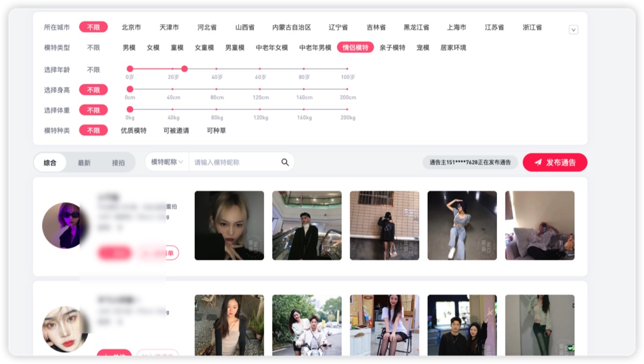The image size is (644, 364).
Task: Open the second model's red-lips avatar
Action: [65, 329]
